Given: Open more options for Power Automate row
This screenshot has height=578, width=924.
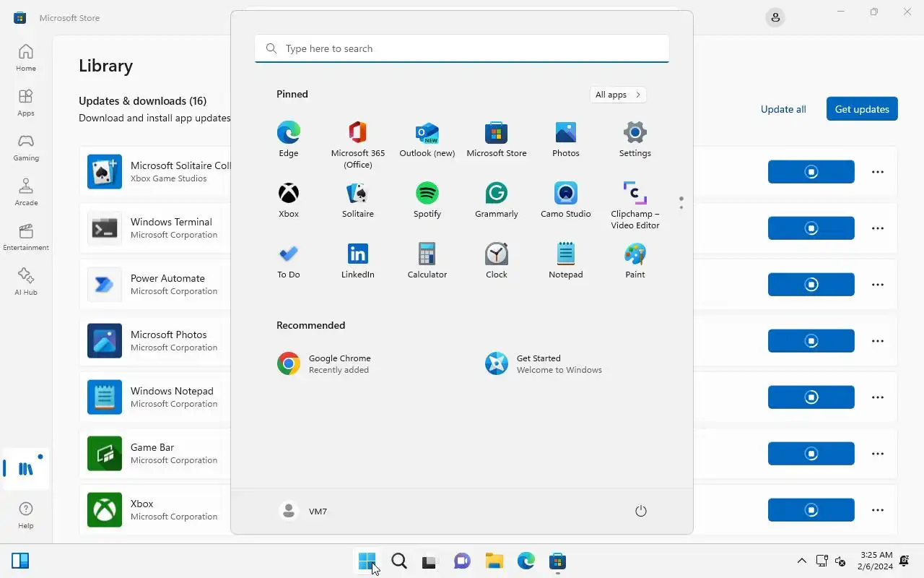Looking at the screenshot, I should (878, 285).
